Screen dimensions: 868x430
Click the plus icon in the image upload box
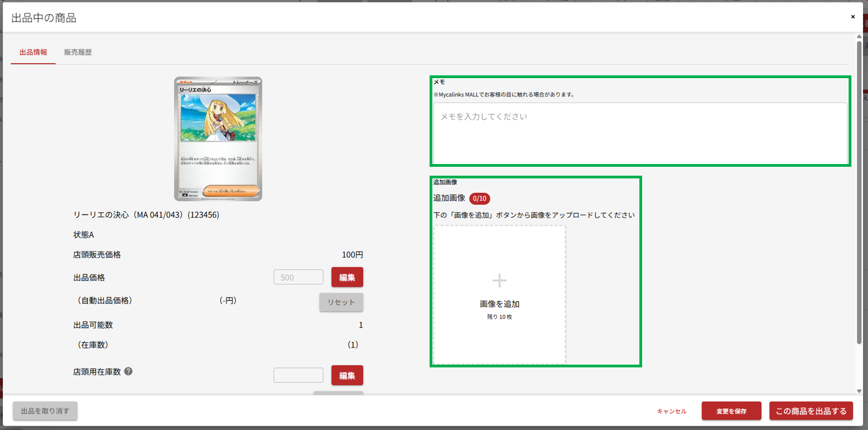click(x=499, y=281)
